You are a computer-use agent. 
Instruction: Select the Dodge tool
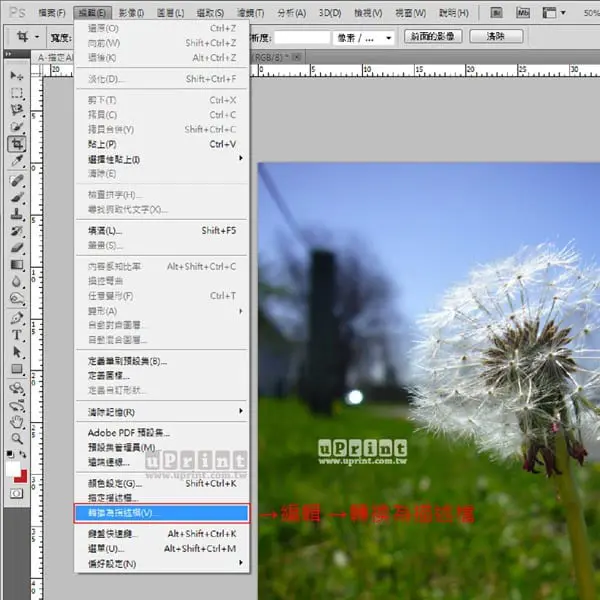point(16,298)
